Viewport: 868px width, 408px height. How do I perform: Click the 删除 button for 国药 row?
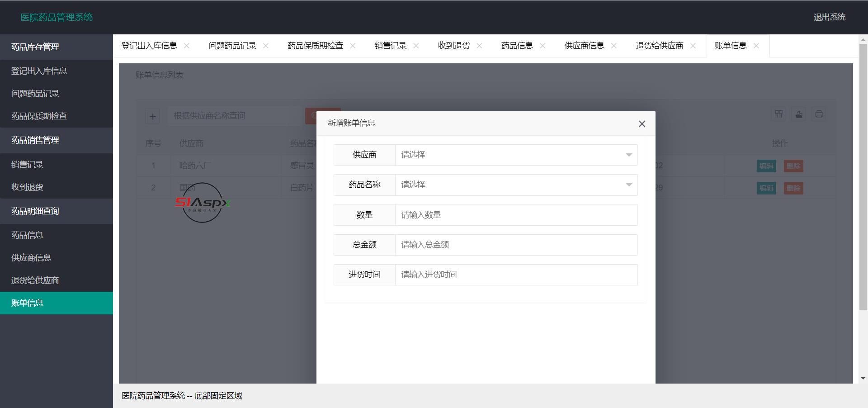click(794, 188)
